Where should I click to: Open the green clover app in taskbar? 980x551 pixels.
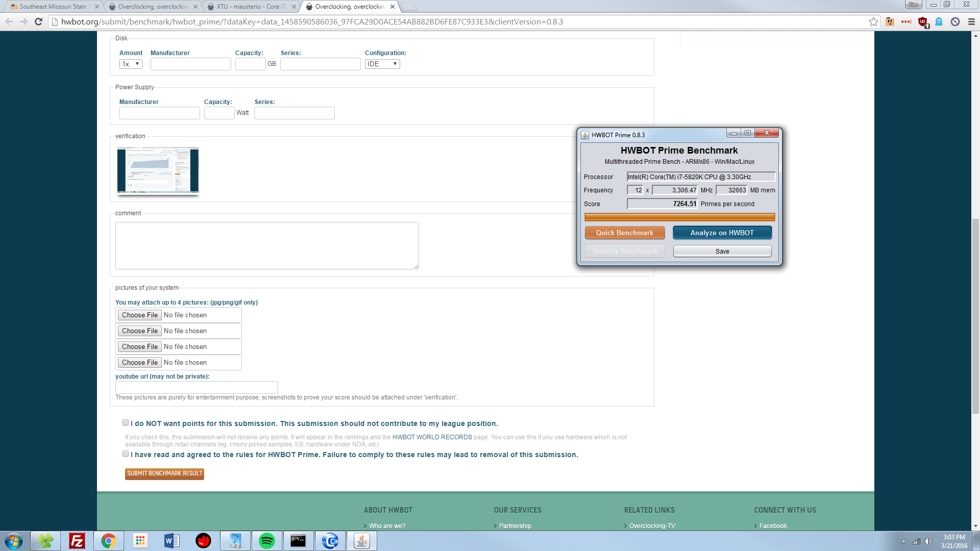(x=45, y=541)
